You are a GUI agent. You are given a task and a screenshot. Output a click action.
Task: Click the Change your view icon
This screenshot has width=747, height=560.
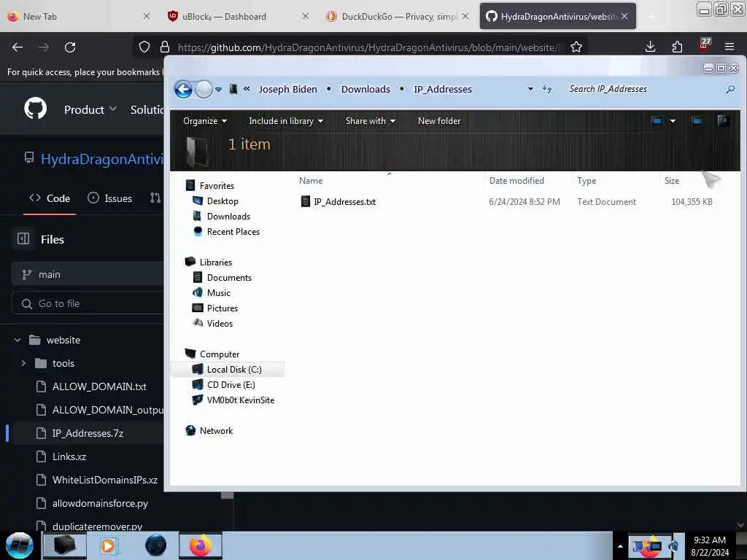657,121
